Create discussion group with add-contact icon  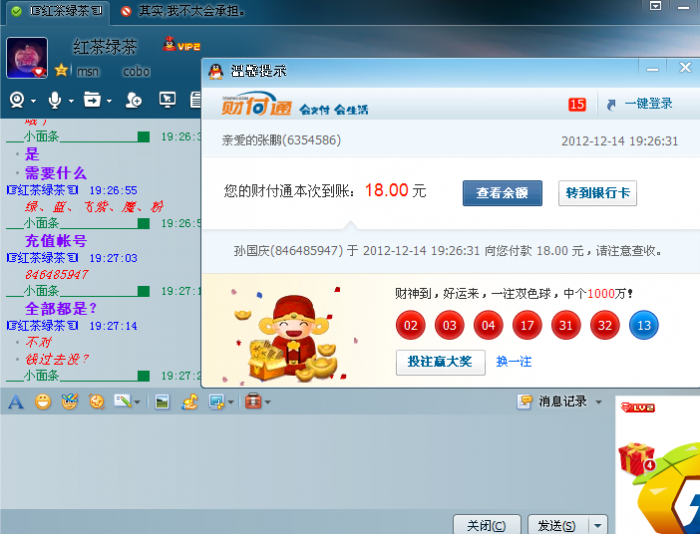pyautogui.click(x=133, y=100)
